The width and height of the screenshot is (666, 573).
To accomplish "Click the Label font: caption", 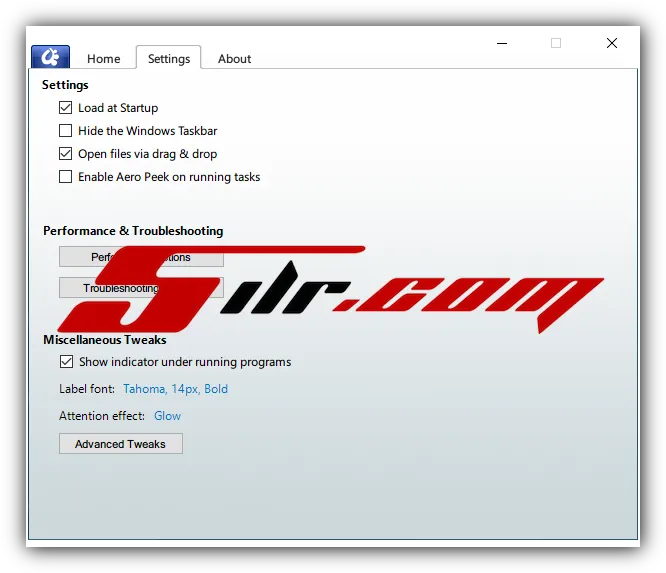I will [87, 389].
